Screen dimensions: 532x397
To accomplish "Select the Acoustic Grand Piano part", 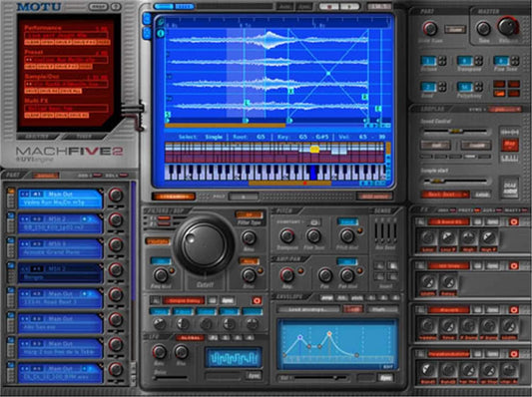I will tap(60, 248).
